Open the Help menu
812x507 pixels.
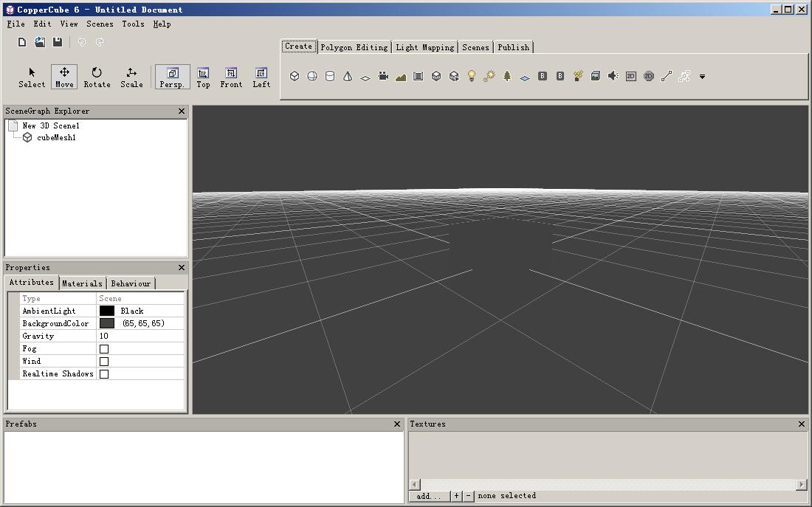pos(162,24)
